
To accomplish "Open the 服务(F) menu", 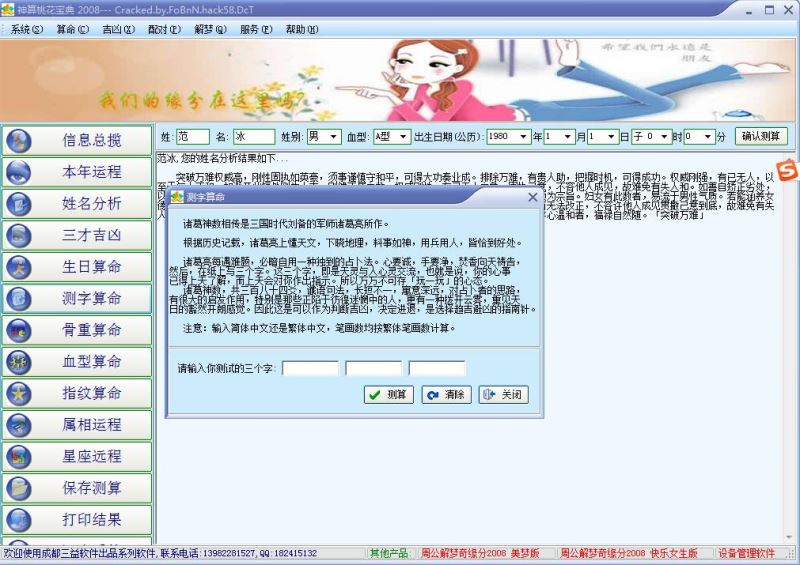I will coord(256,30).
